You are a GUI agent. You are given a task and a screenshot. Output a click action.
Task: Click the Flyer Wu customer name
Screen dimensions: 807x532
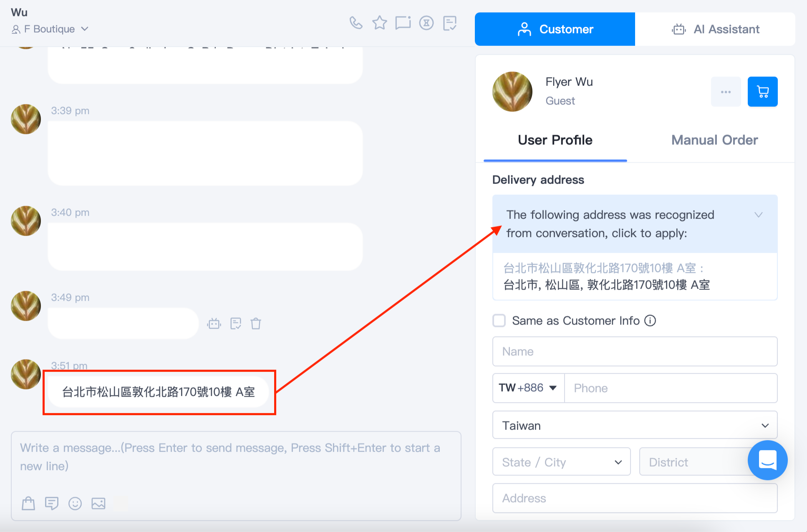click(x=569, y=82)
